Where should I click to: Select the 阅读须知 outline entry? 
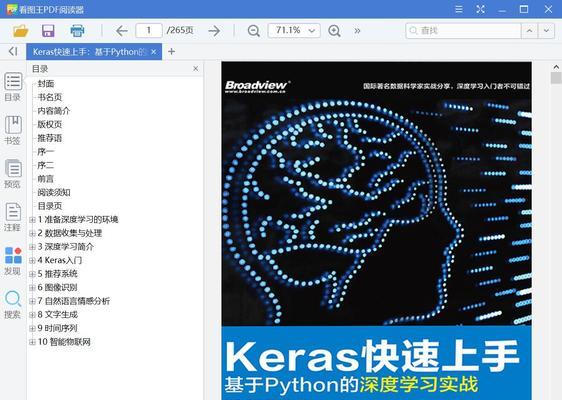click(54, 192)
